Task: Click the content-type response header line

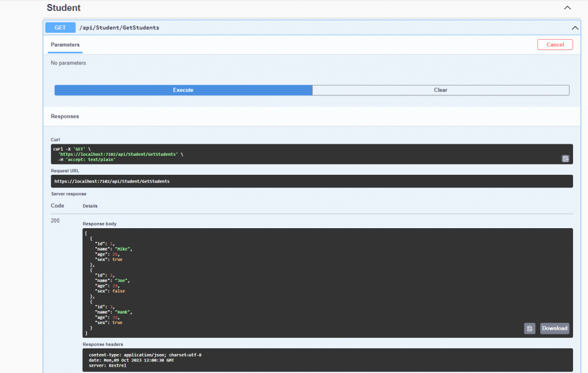Action: click(145, 355)
